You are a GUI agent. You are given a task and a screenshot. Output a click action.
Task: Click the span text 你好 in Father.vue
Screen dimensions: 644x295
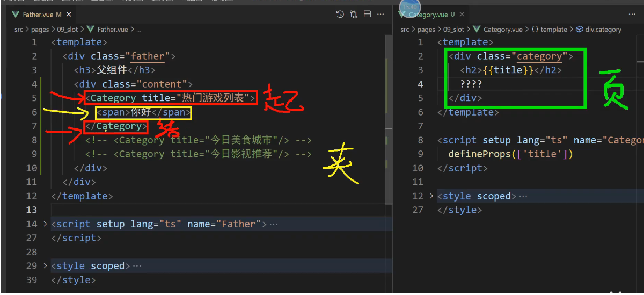click(x=142, y=112)
